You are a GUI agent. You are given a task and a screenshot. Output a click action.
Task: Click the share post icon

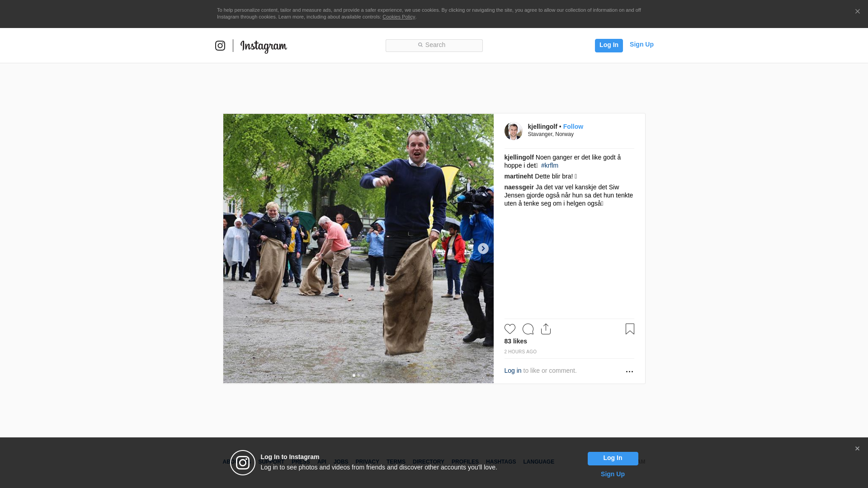(546, 329)
